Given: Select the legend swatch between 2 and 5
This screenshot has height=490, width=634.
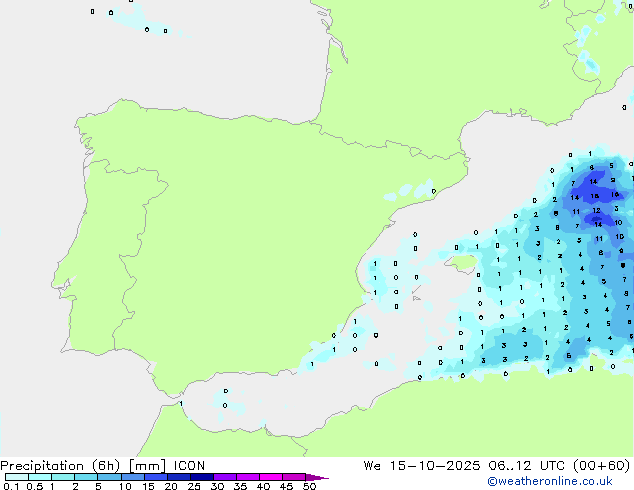Looking at the screenshot, I should point(86,477).
